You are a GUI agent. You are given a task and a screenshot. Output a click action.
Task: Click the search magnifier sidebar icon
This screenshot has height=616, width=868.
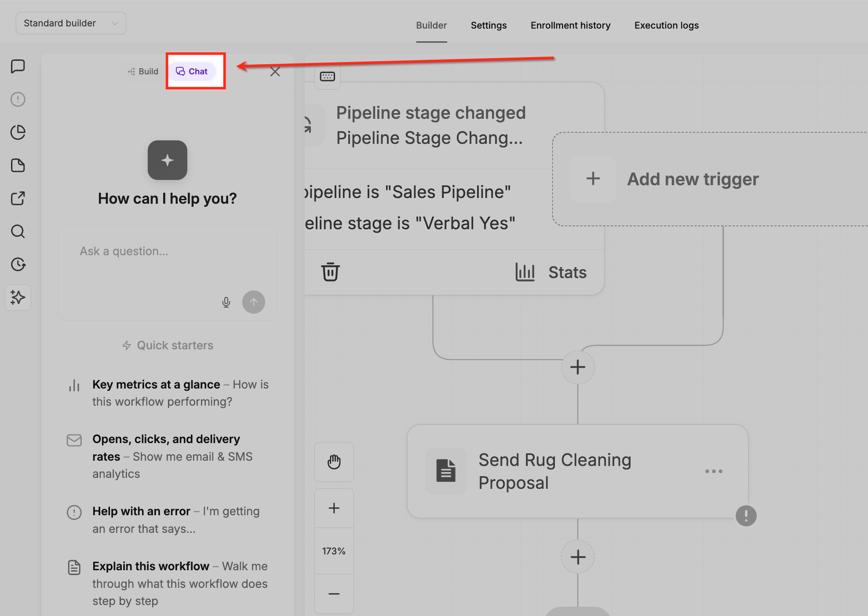coord(18,231)
